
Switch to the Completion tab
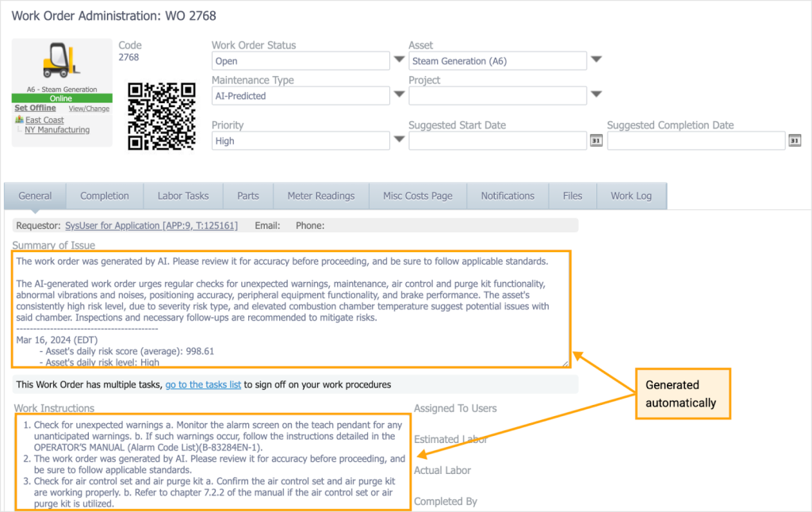pos(105,196)
